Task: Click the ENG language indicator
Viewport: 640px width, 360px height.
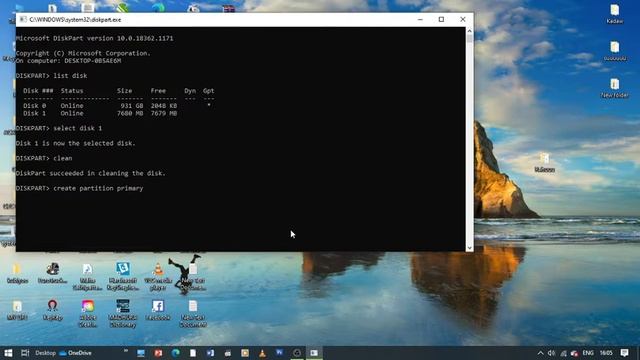Action: pyautogui.click(x=588, y=353)
